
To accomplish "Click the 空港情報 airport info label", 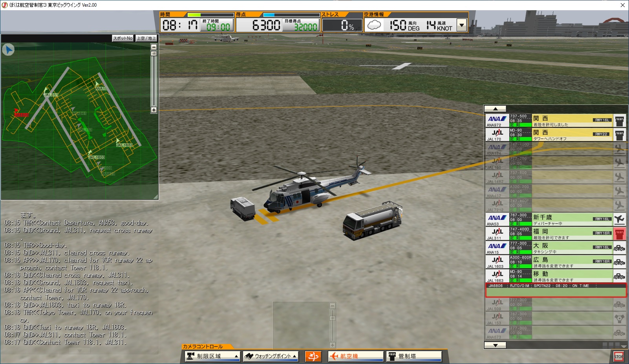I will tap(374, 15).
